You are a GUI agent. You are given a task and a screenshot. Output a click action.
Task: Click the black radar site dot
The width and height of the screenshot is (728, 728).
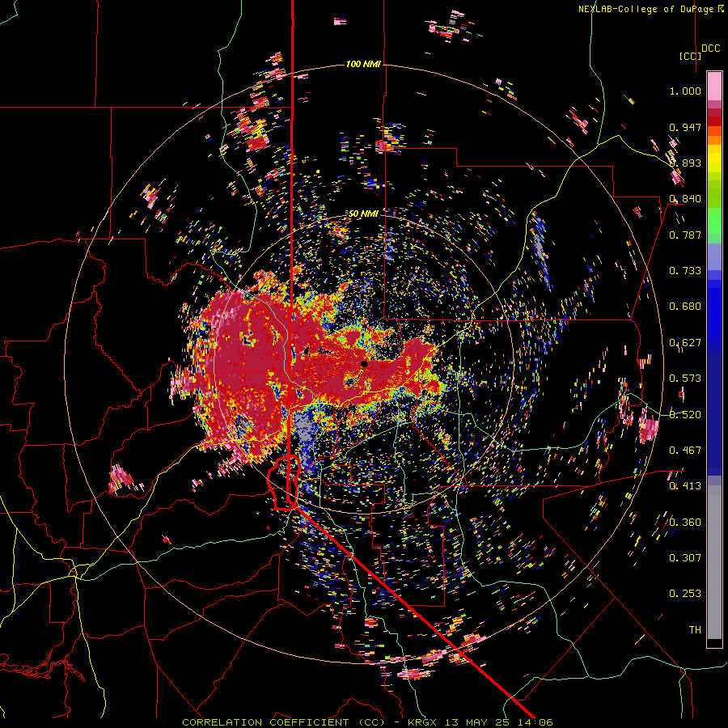click(x=364, y=364)
